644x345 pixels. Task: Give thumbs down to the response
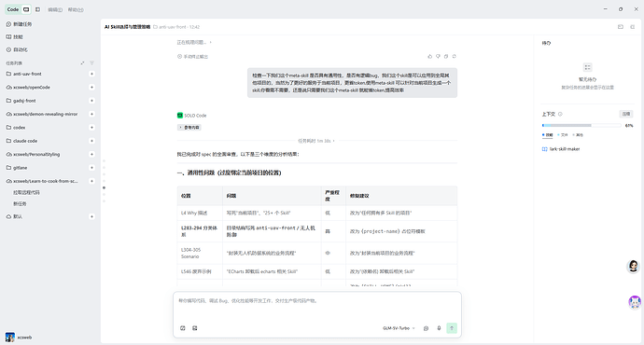click(438, 56)
